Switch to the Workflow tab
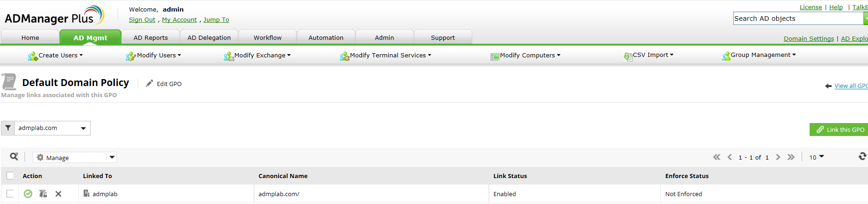 (x=267, y=37)
